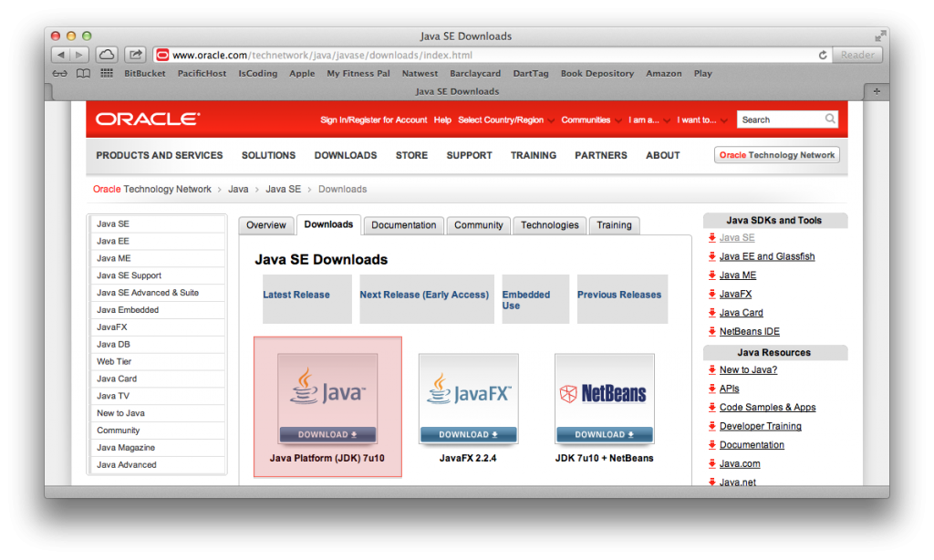Click the site favicon in the address bar

[162, 55]
